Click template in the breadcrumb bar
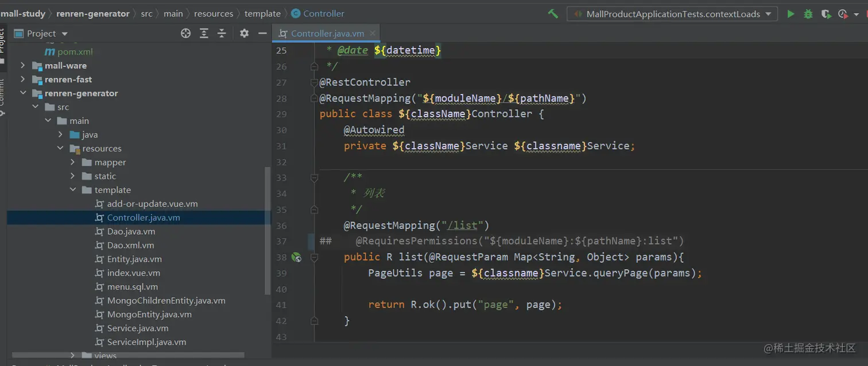Screen dimensions: 868x366 (262, 13)
